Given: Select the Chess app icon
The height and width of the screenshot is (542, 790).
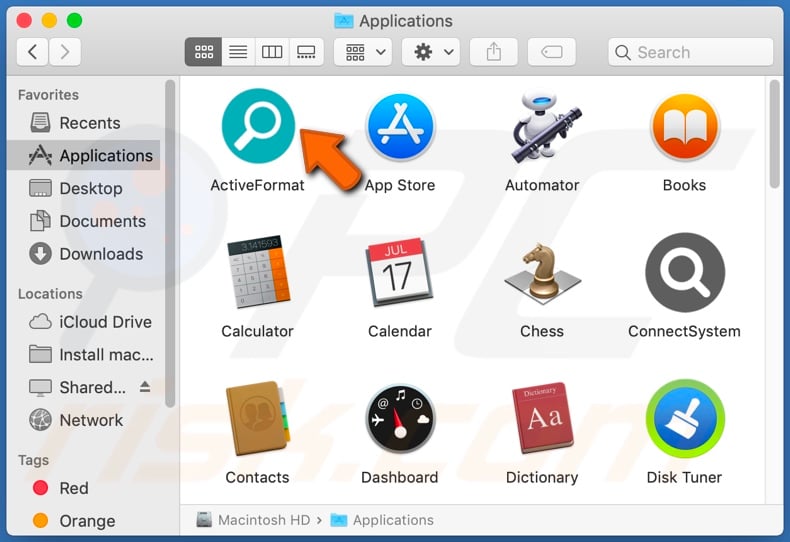Looking at the screenshot, I should [x=542, y=273].
